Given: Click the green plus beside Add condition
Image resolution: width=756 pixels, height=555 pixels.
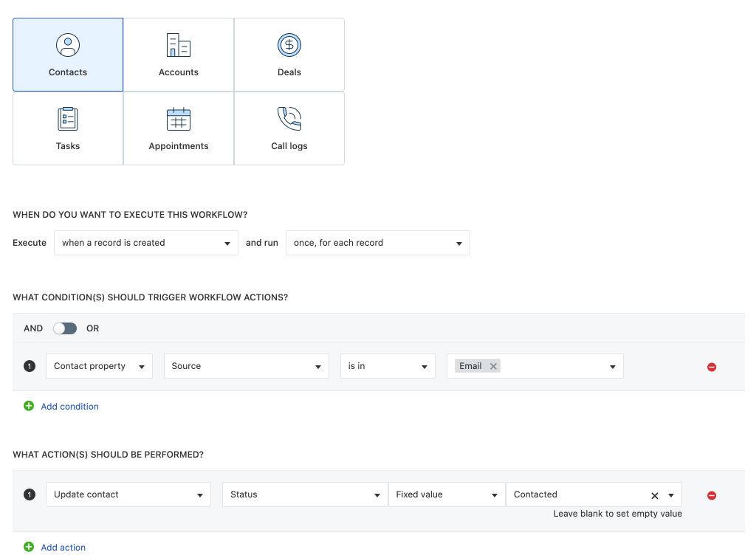Looking at the screenshot, I should coord(29,406).
